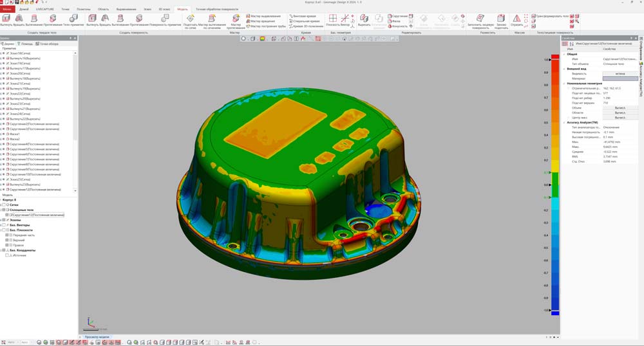
Task: Click Заполнить лицевую поверхность tool
Action: (x=480, y=21)
